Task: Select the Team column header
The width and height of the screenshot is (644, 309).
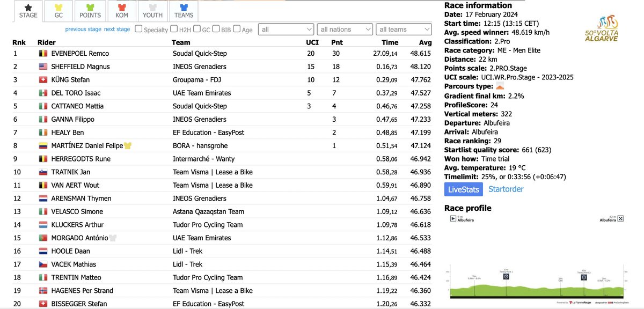Action: (x=181, y=42)
